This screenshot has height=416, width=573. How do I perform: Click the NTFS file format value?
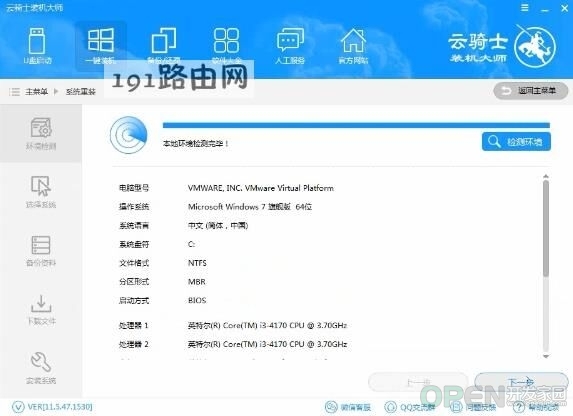point(197,263)
